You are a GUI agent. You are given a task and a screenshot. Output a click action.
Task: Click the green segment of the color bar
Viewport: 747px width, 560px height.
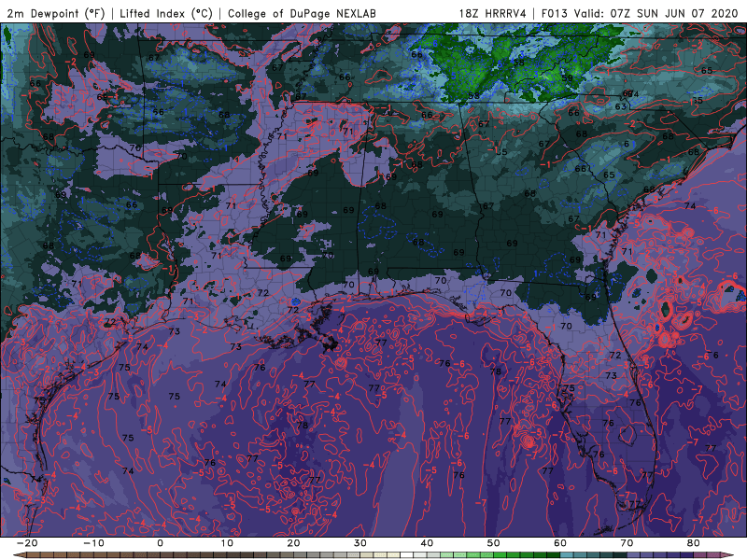(500, 555)
